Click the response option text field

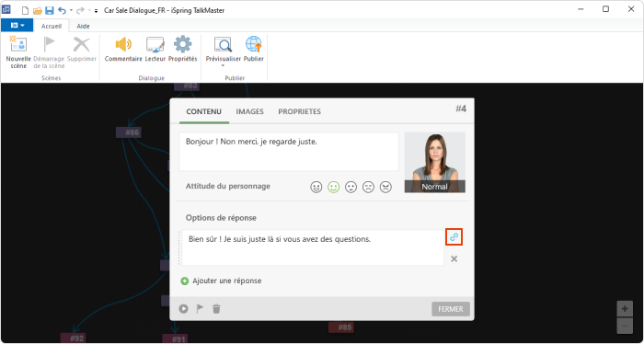tap(313, 247)
